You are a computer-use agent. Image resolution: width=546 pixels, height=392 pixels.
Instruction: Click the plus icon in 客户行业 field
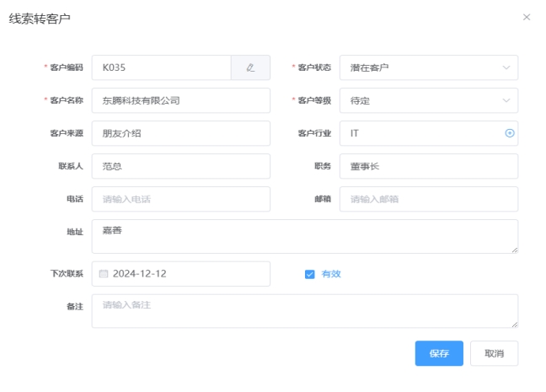[509, 133]
